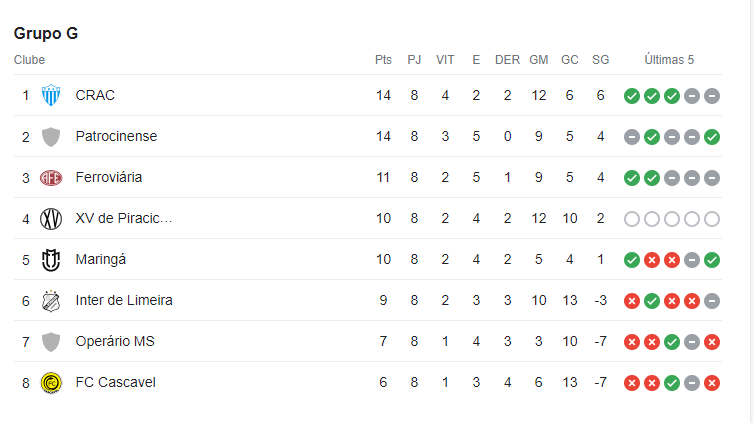Click XV de Piracicaba's first empty result circle
The height and width of the screenshot is (423, 754).
pyautogui.click(x=632, y=219)
